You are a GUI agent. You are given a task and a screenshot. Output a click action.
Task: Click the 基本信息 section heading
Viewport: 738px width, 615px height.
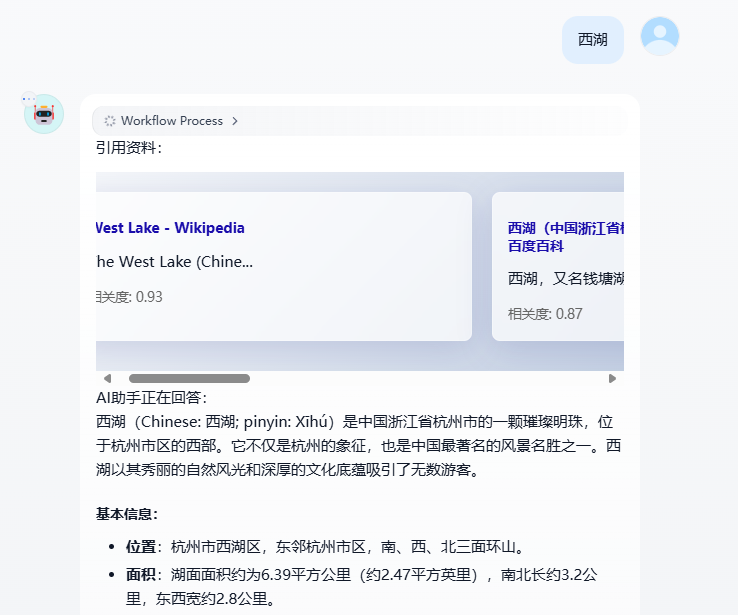(x=127, y=514)
